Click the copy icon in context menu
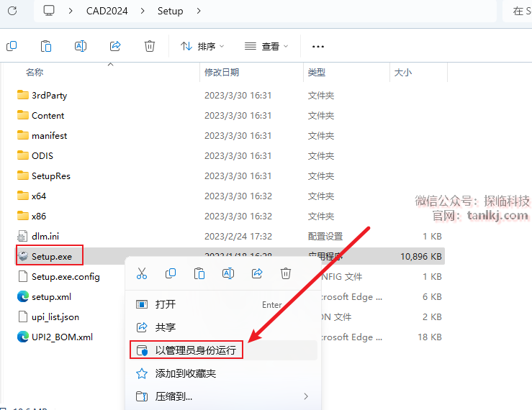This screenshot has height=410, width=532. point(171,273)
